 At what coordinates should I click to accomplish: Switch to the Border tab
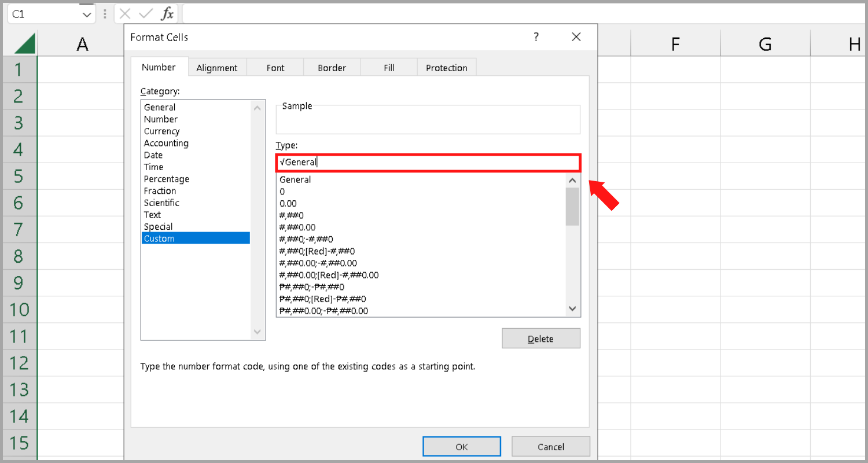[332, 67]
